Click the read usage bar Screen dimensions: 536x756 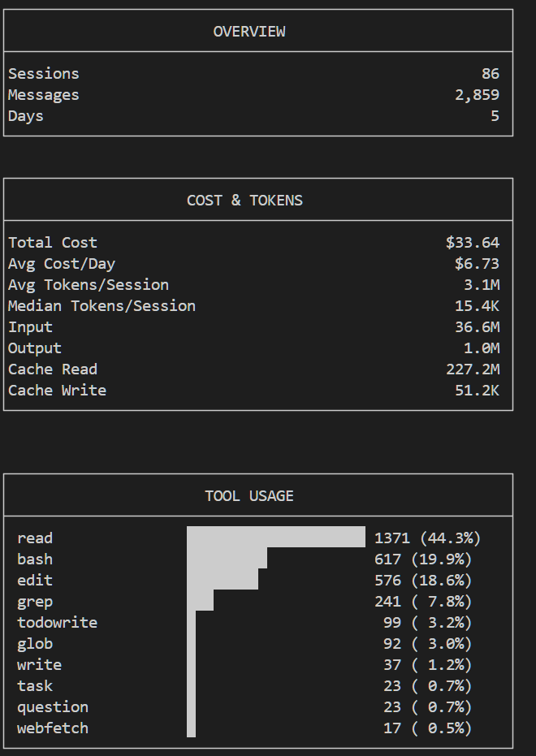[x=276, y=537]
